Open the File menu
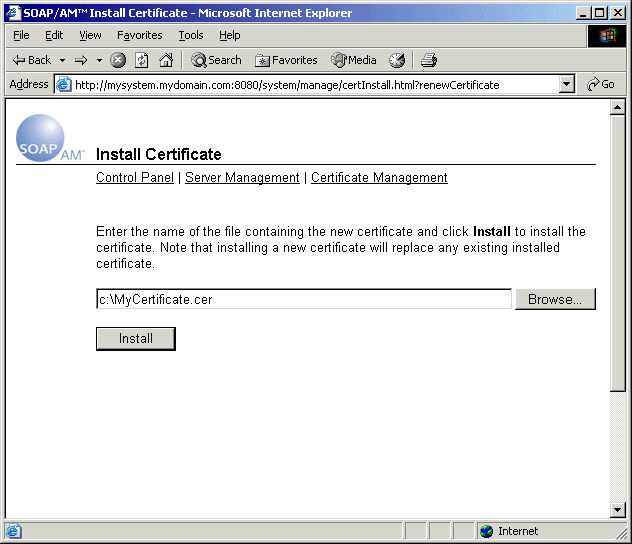 [21, 35]
